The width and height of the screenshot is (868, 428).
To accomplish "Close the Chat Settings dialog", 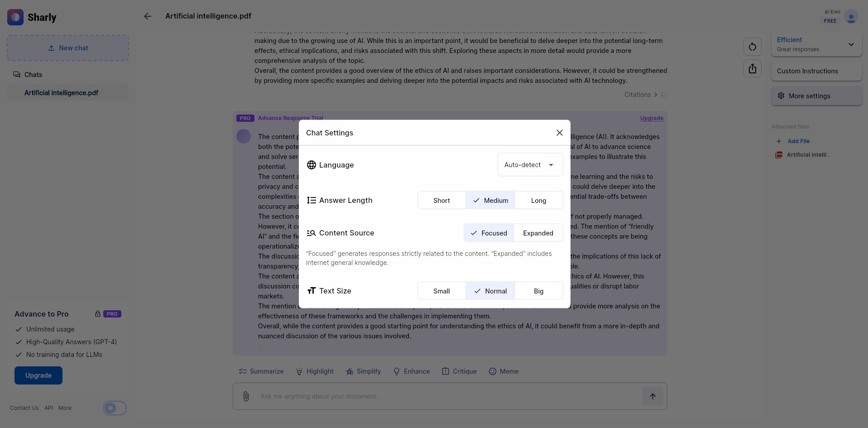I will (560, 133).
